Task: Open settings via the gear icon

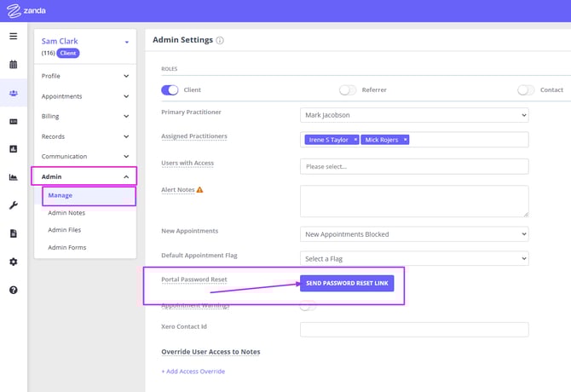Action: pyautogui.click(x=13, y=262)
